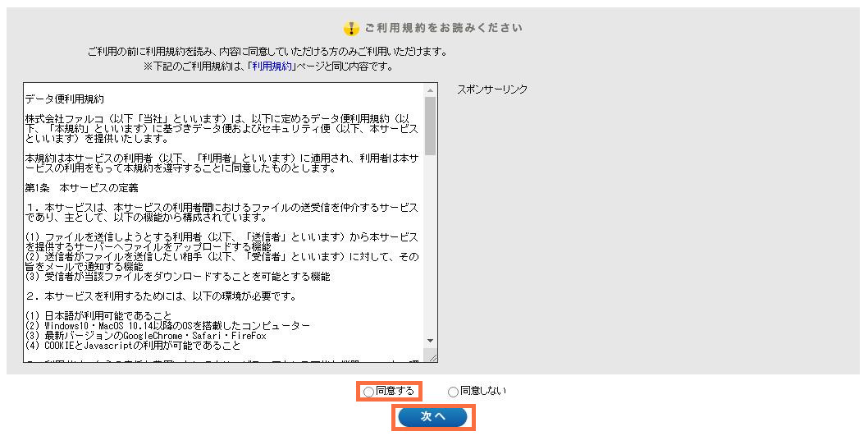This screenshot has width=868, height=436.
Task: Click the terms textarea scrollbar up arrow
Action: [x=430, y=90]
